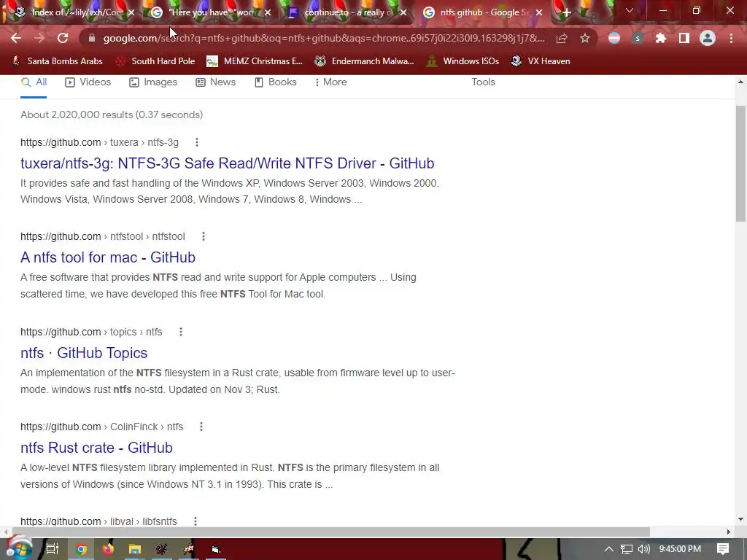Launch Firefox from the taskbar
The image size is (747, 560).
[108, 549]
